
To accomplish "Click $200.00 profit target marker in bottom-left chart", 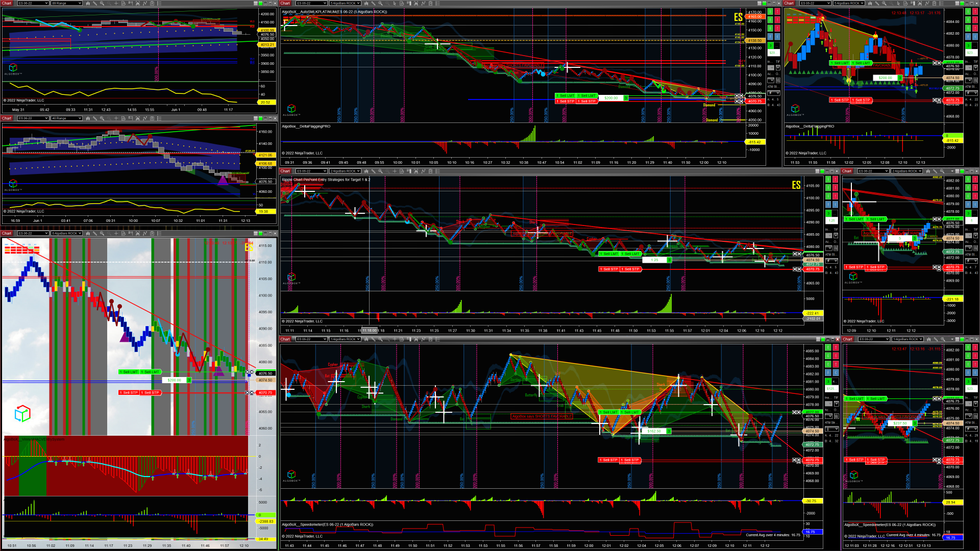I will pos(174,380).
